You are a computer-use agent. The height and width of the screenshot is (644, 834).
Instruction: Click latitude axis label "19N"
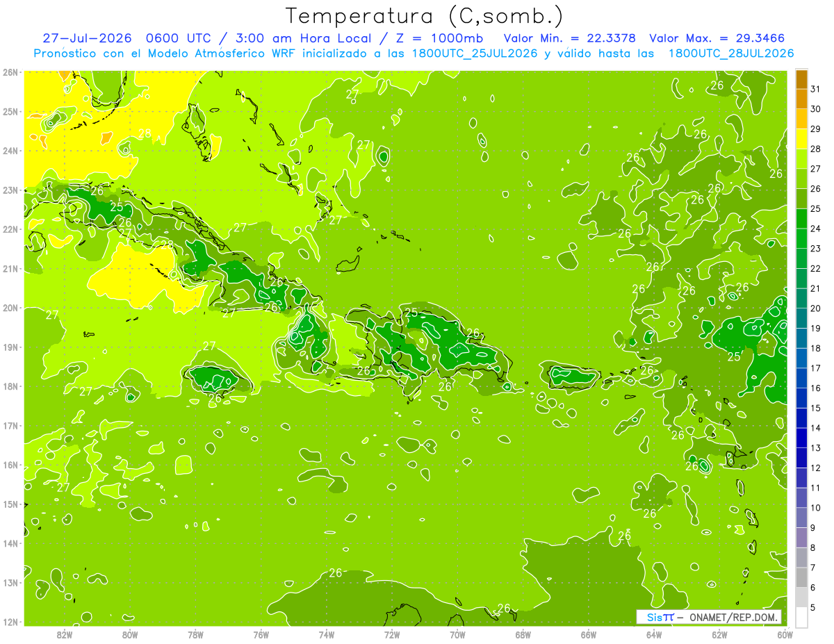(10, 347)
